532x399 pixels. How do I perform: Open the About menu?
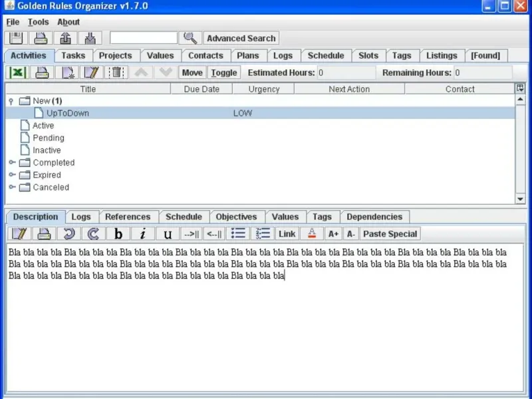coord(68,22)
